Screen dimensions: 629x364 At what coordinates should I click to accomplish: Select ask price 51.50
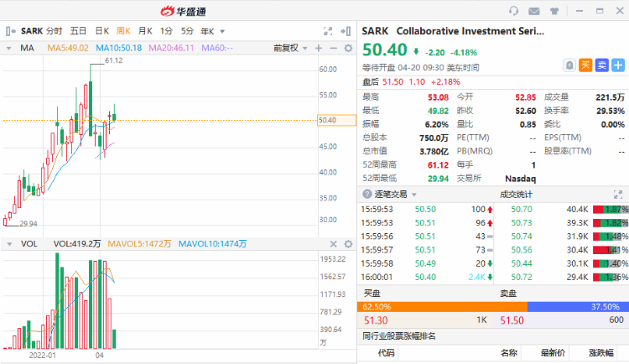click(512, 320)
